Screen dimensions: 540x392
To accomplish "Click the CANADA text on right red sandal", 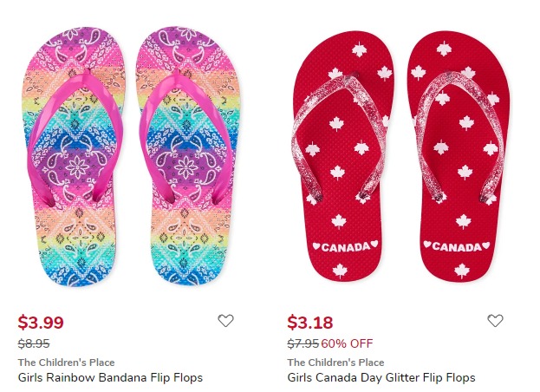I will click(x=456, y=246).
